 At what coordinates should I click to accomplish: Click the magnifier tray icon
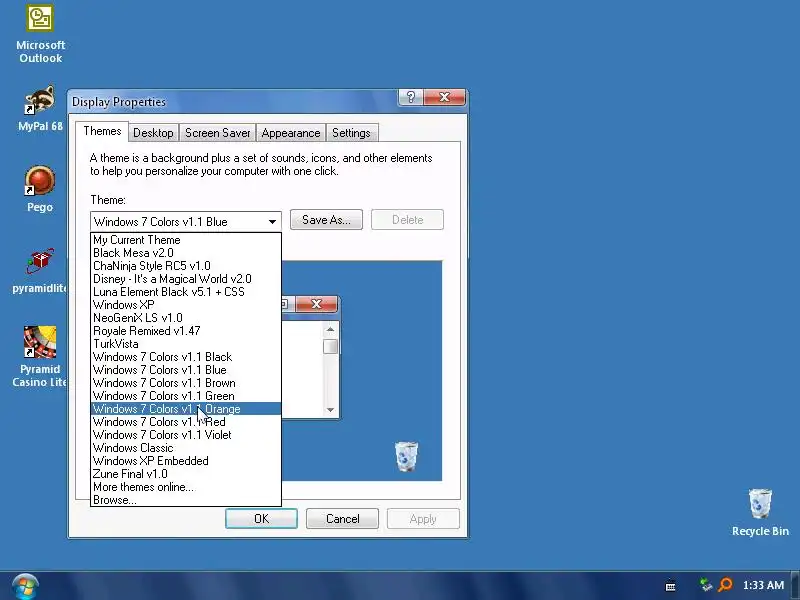point(725,585)
